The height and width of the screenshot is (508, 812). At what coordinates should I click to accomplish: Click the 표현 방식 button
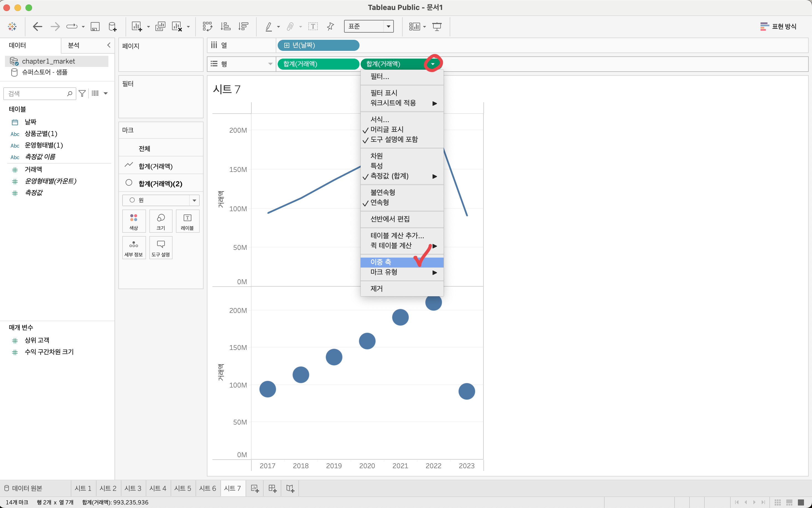tap(778, 27)
